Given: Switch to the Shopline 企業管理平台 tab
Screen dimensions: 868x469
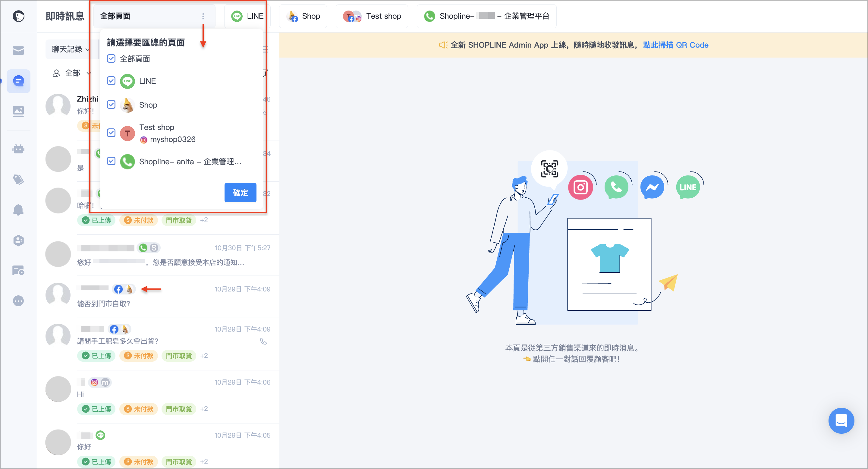Looking at the screenshot, I should 486,16.
